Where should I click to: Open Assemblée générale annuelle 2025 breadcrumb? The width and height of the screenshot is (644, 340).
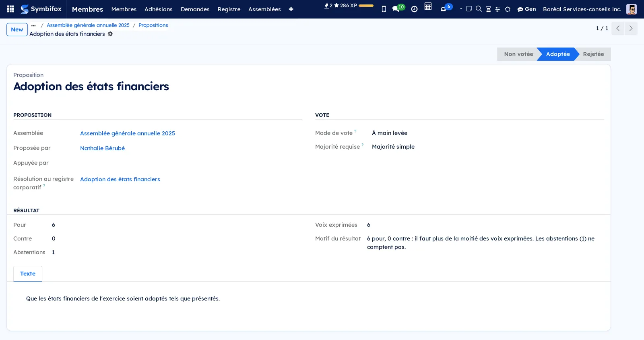click(88, 25)
